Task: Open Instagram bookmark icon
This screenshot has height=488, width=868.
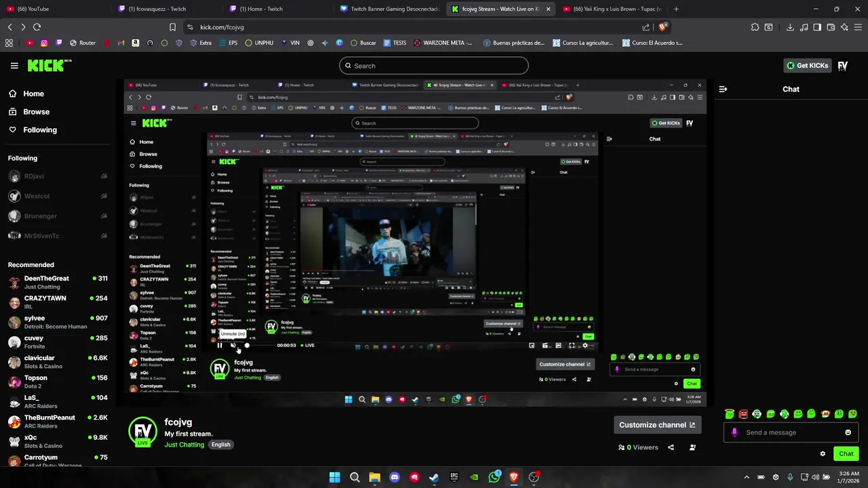Action: (x=44, y=43)
